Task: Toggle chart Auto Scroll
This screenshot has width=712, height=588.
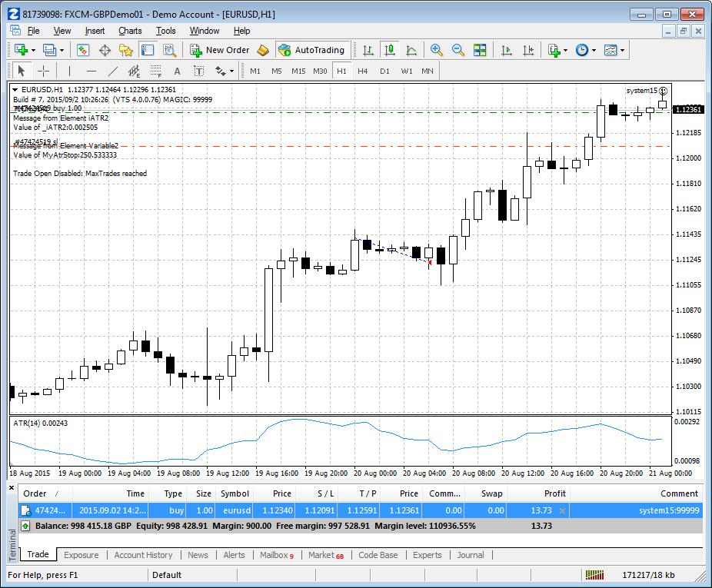Action: (x=506, y=50)
